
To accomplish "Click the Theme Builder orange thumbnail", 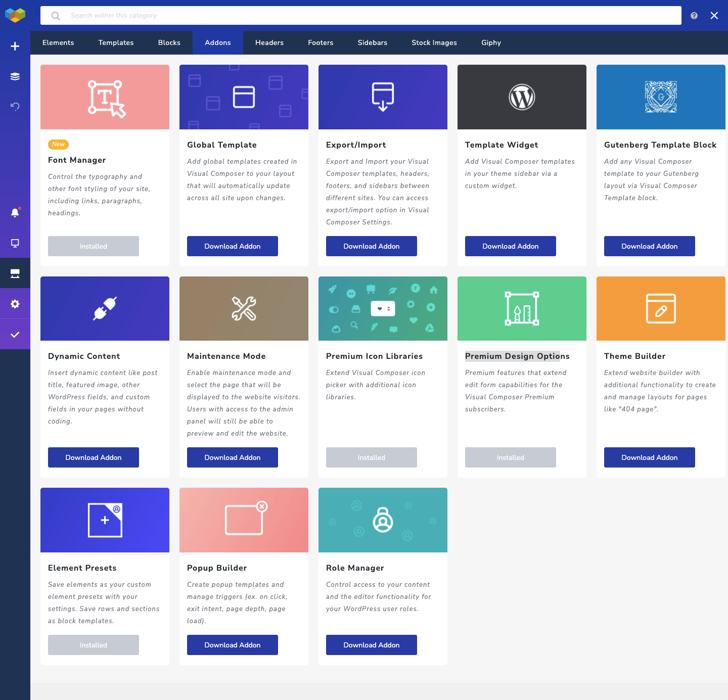I will [x=661, y=308].
